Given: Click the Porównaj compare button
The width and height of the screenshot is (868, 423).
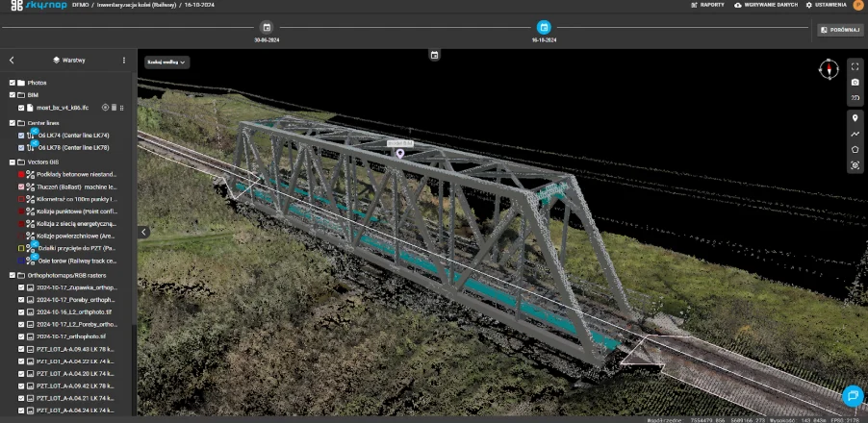Looking at the screenshot, I should tap(840, 30).
